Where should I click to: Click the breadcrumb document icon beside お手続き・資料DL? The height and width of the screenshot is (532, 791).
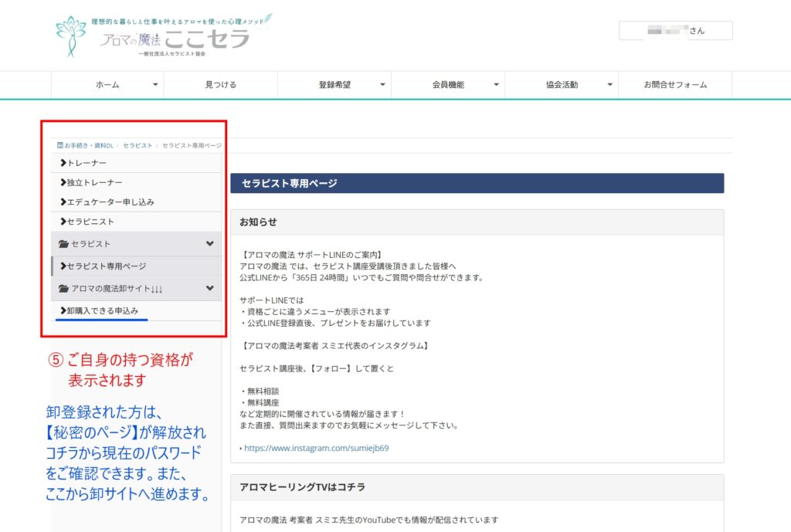point(60,145)
